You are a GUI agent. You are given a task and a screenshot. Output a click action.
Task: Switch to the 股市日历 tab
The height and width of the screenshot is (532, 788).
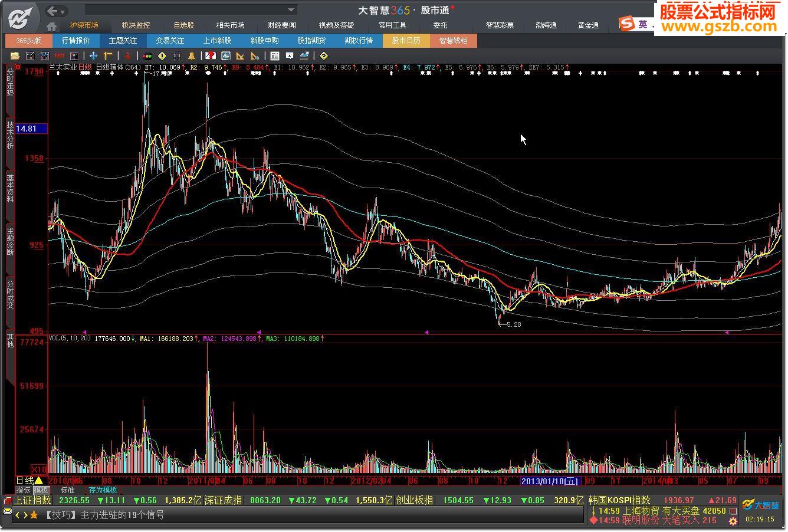[406, 41]
